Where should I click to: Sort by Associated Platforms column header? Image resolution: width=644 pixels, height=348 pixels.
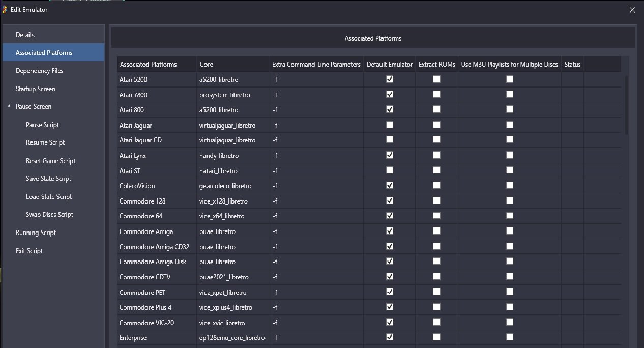[x=157, y=64]
